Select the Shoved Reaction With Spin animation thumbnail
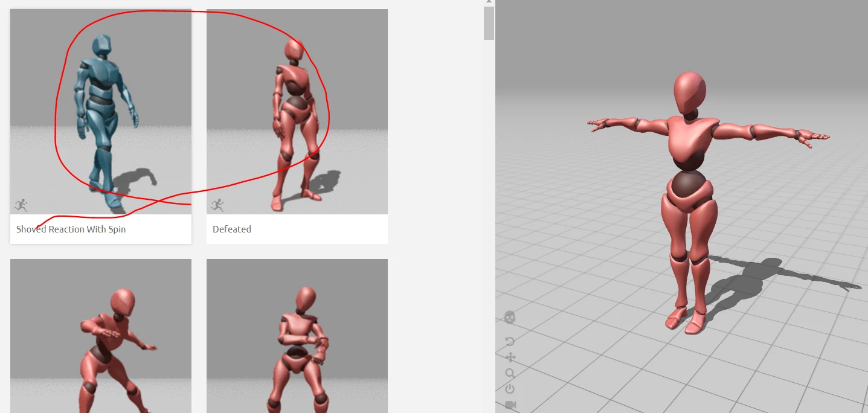868x413 pixels. 101,112
